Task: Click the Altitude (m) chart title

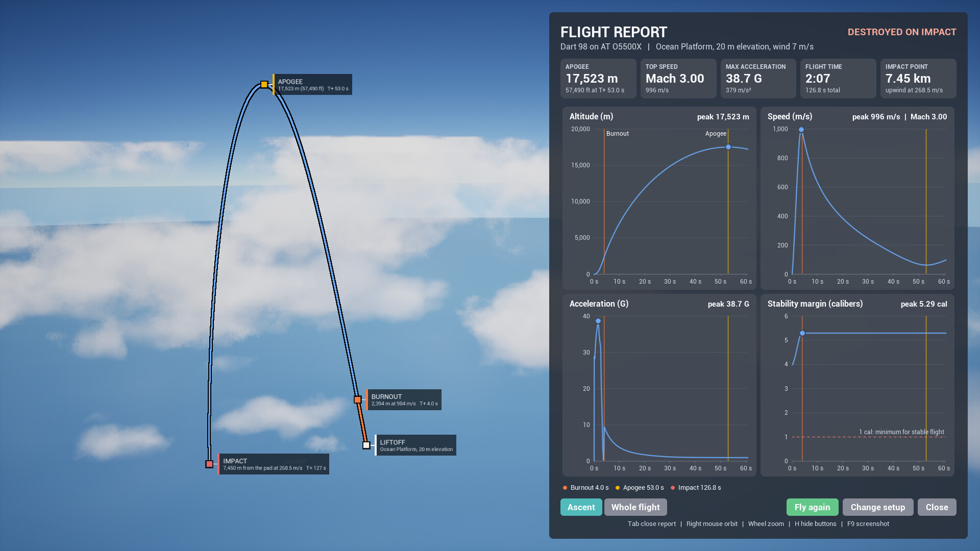Action: coord(591,117)
